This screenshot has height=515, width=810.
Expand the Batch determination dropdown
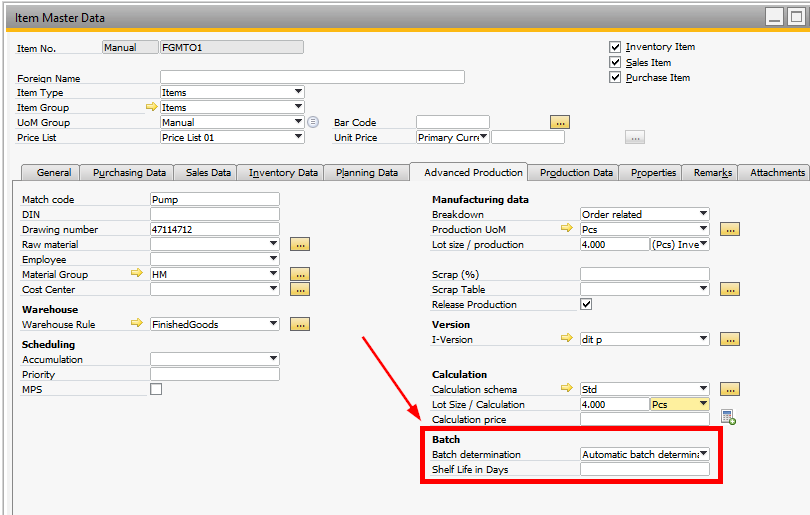[704, 454]
